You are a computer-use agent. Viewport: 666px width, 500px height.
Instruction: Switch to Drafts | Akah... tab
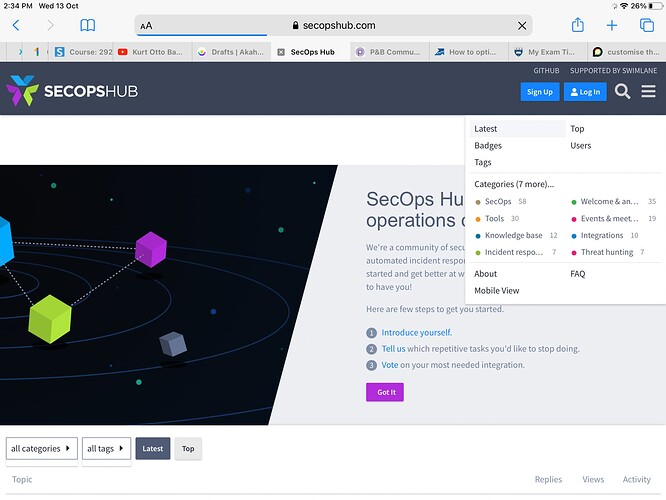(x=231, y=52)
